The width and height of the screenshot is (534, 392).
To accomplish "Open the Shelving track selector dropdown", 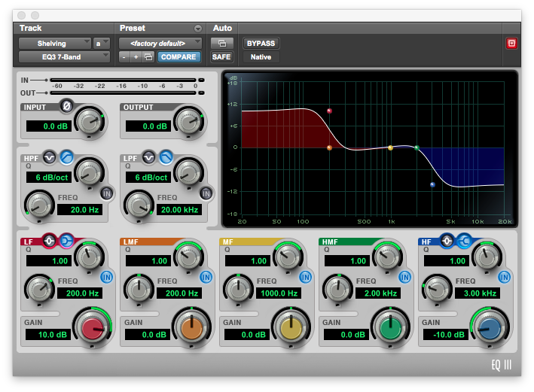I will point(54,44).
